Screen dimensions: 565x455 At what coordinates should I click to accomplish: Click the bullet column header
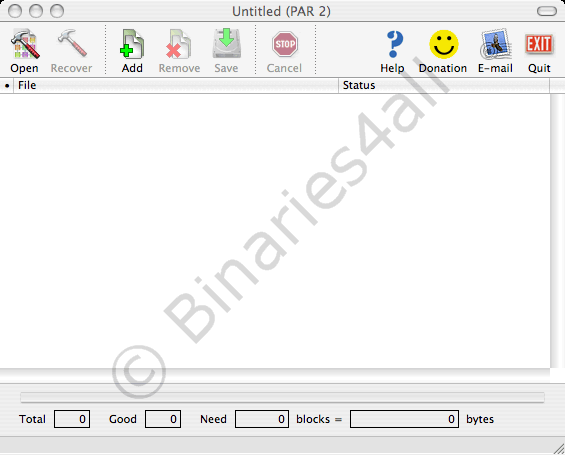(x=7, y=85)
